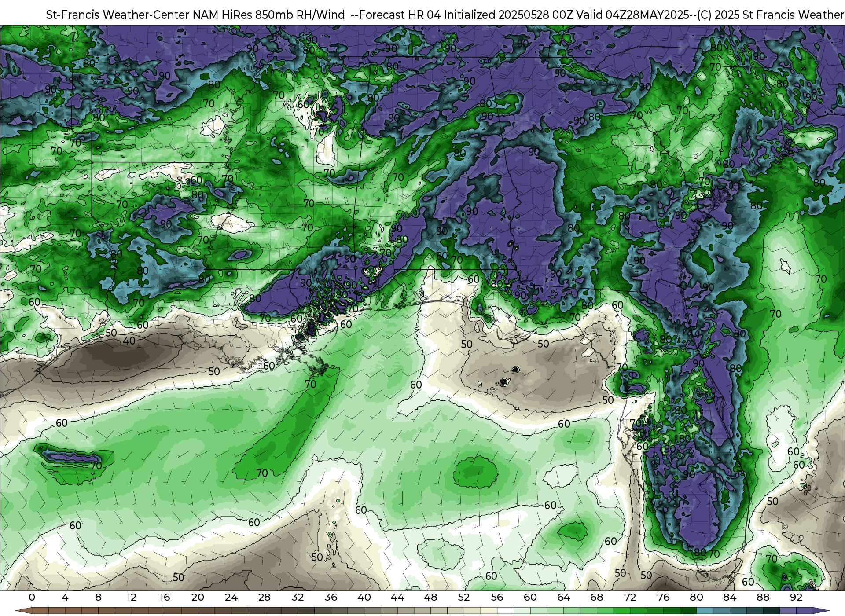The width and height of the screenshot is (845, 616).
Task: Click the color scale label 60
Action: [530, 598]
